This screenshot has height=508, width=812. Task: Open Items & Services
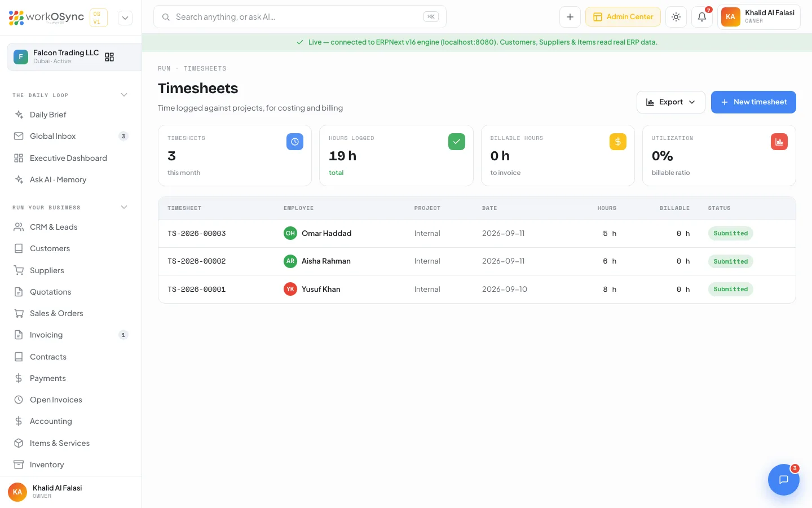71,443
